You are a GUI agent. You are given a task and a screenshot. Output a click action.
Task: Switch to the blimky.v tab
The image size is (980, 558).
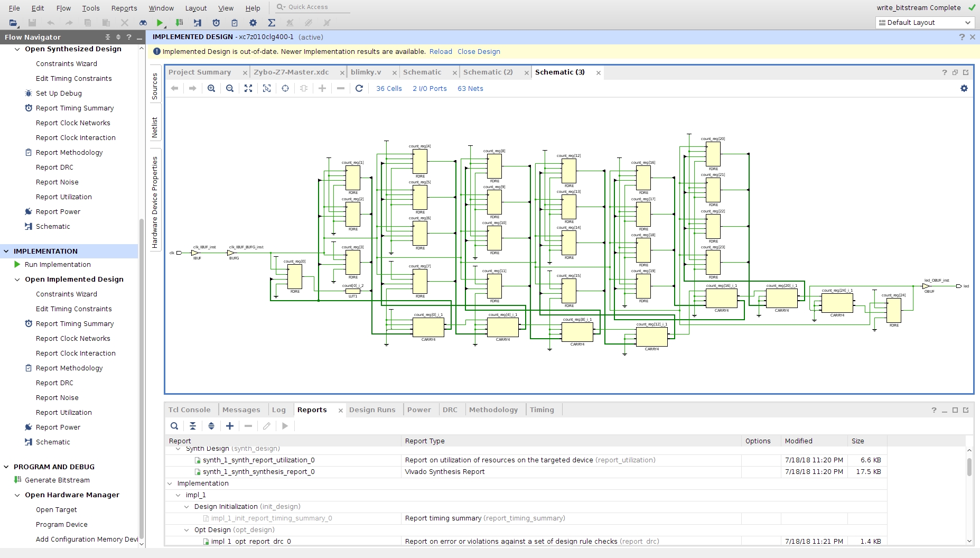pos(366,72)
